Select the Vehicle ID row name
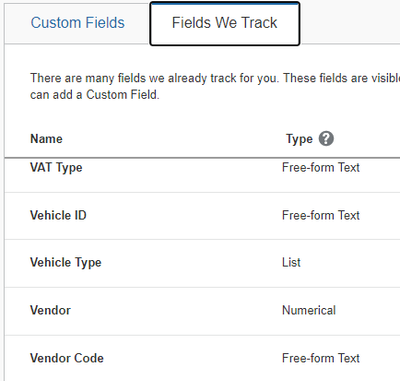 (x=58, y=215)
